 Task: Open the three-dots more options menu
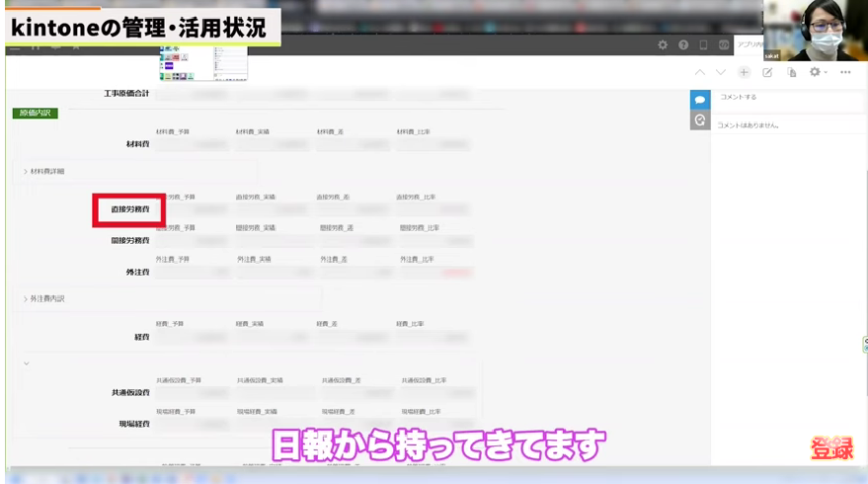(x=845, y=72)
